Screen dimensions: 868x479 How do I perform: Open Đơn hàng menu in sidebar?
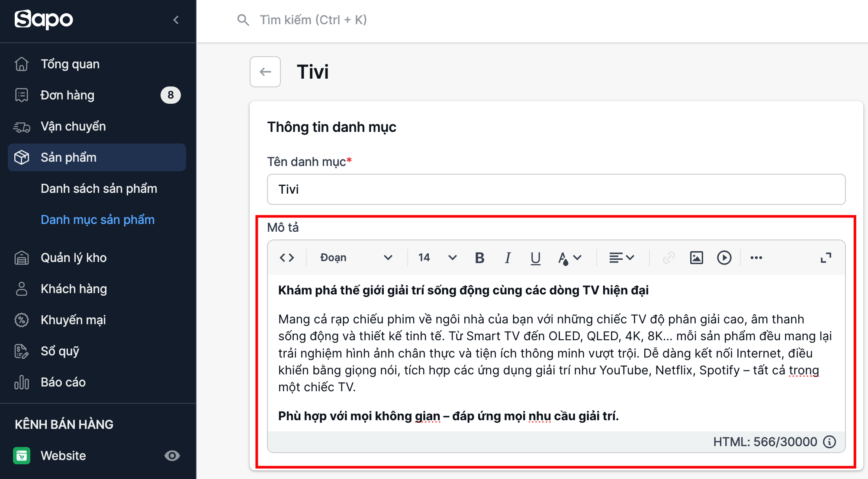(x=68, y=95)
